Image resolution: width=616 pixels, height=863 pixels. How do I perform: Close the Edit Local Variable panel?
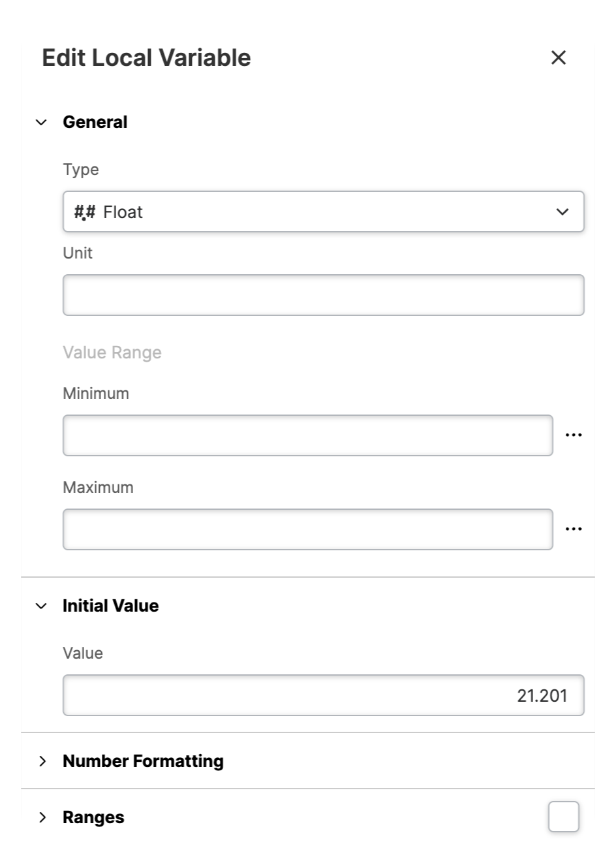[x=559, y=57]
